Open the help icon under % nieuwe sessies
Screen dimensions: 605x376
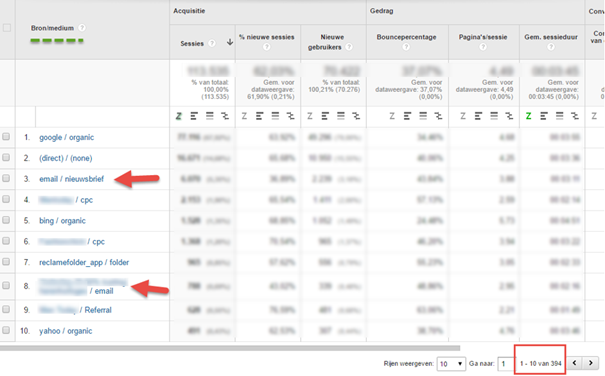(x=267, y=47)
